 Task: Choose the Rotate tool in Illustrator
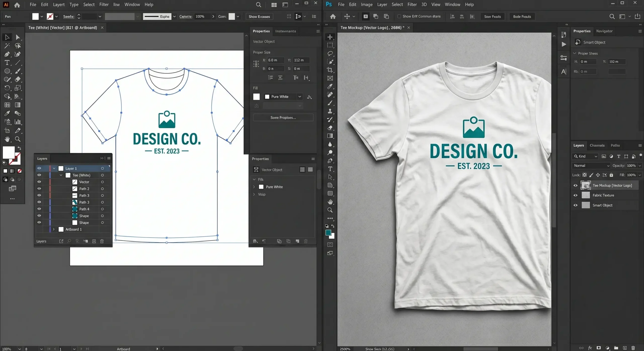point(7,88)
